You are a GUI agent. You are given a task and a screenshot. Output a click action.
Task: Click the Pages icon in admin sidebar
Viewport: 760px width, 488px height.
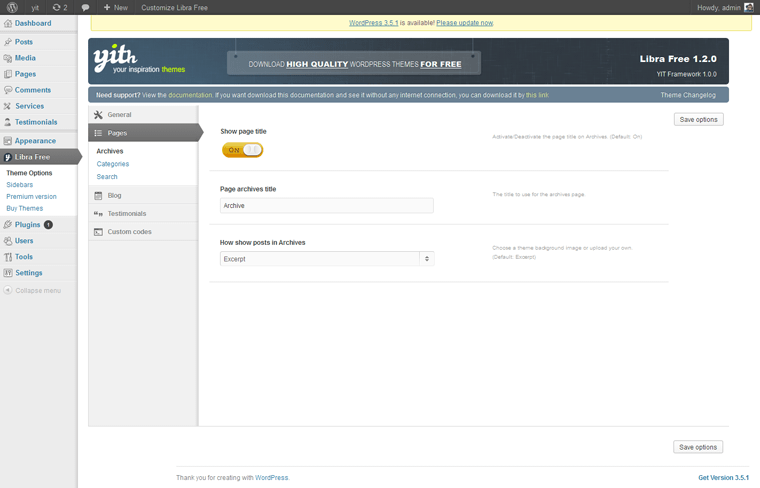pos(8,74)
